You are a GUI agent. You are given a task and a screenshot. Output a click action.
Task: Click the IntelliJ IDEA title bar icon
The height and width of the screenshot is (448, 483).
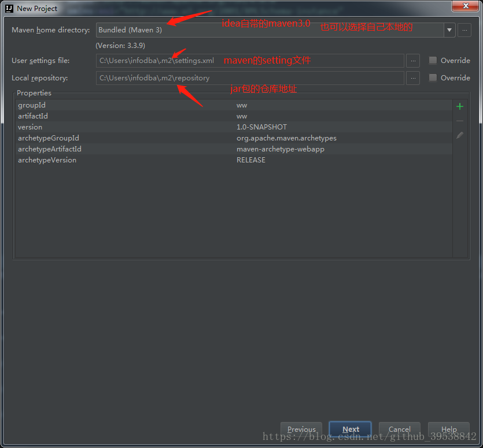tap(9, 8)
